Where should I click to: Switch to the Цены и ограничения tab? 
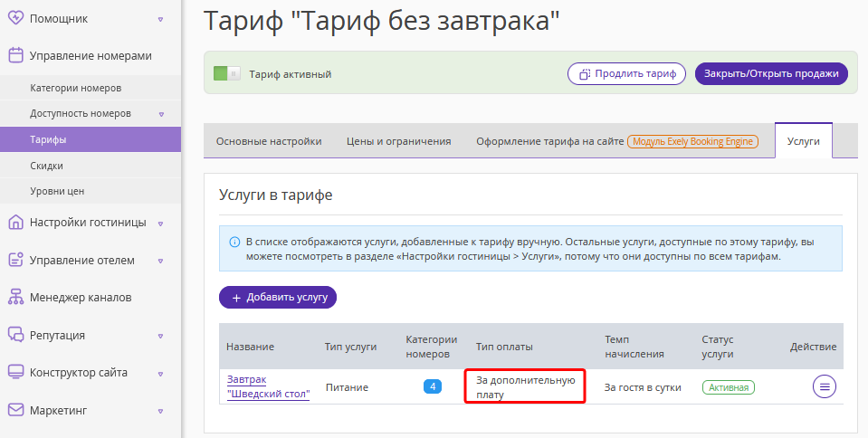tap(398, 141)
